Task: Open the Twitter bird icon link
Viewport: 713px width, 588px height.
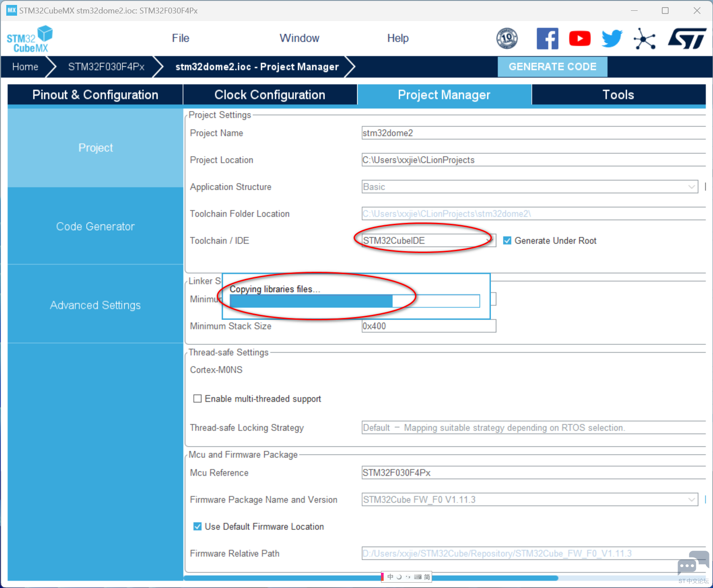Action: (x=612, y=39)
